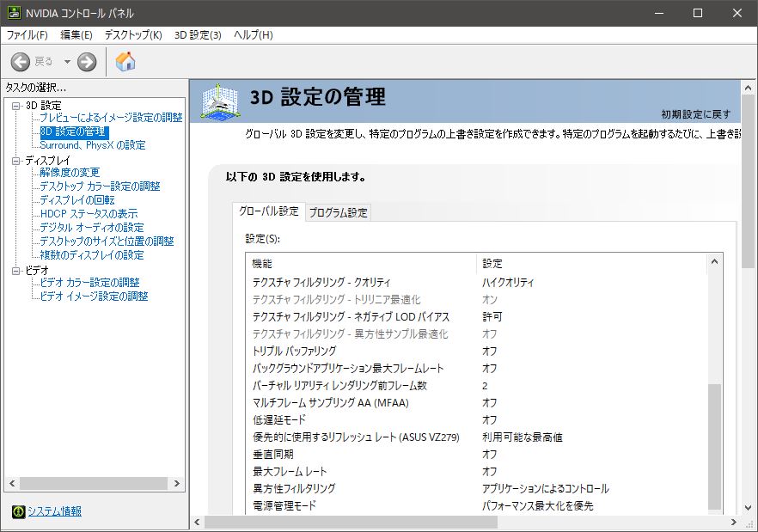758x532 pixels.
Task: Collapse the ビデオ tree node
Action: [16, 271]
